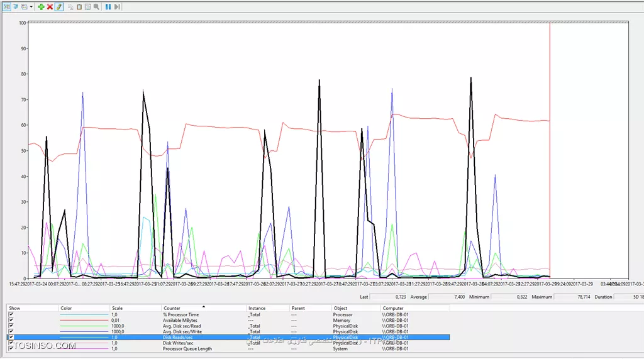Sort by the Show column header

pyautogui.click(x=32, y=308)
